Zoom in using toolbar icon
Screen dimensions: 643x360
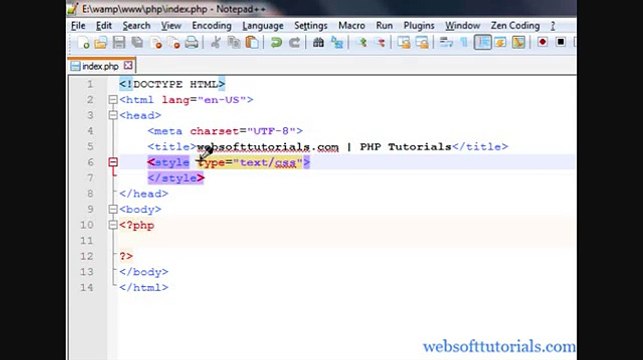click(x=363, y=42)
